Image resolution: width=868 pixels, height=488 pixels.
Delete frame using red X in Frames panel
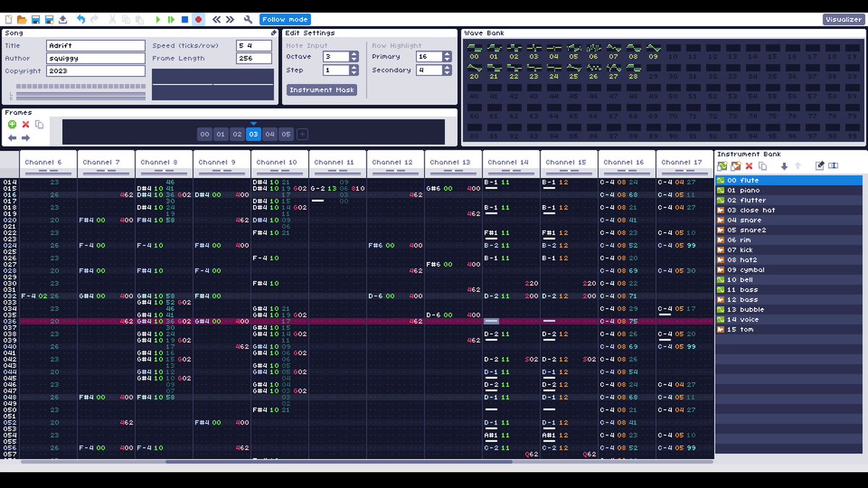tap(25, 124)
